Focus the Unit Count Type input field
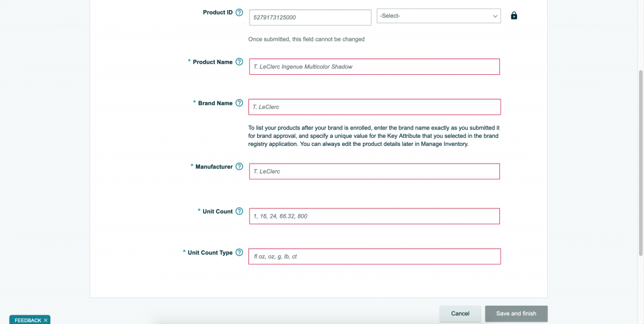The image size is (644, 324). 374,256
